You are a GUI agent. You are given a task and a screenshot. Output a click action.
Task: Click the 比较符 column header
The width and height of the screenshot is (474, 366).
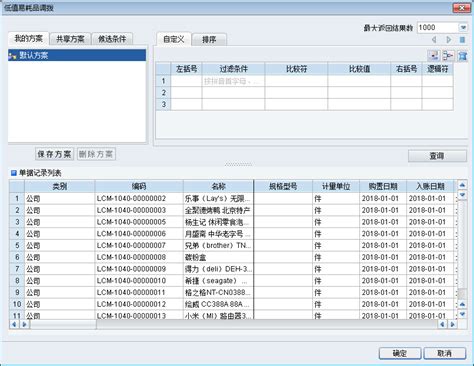[x=296, y=69]
